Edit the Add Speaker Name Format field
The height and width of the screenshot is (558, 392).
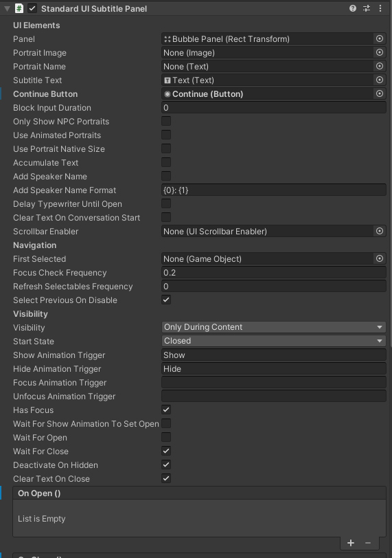click(274, 190)
